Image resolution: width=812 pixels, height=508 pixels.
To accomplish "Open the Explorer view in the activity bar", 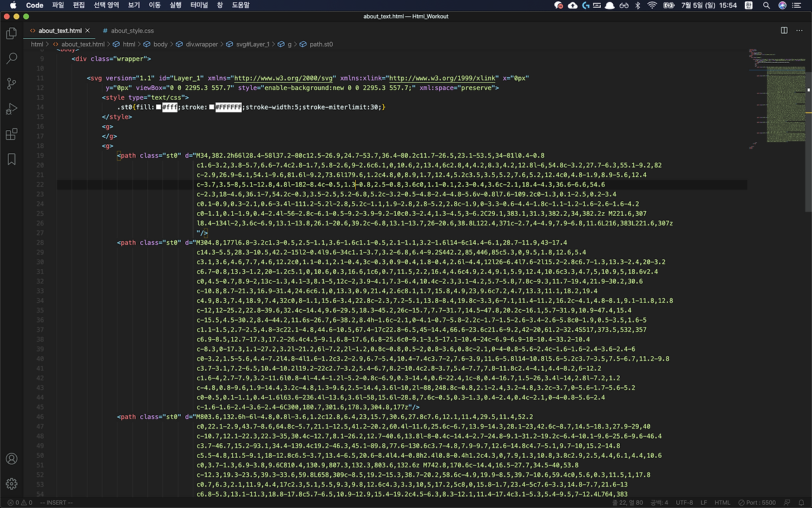I will point(11,33).
